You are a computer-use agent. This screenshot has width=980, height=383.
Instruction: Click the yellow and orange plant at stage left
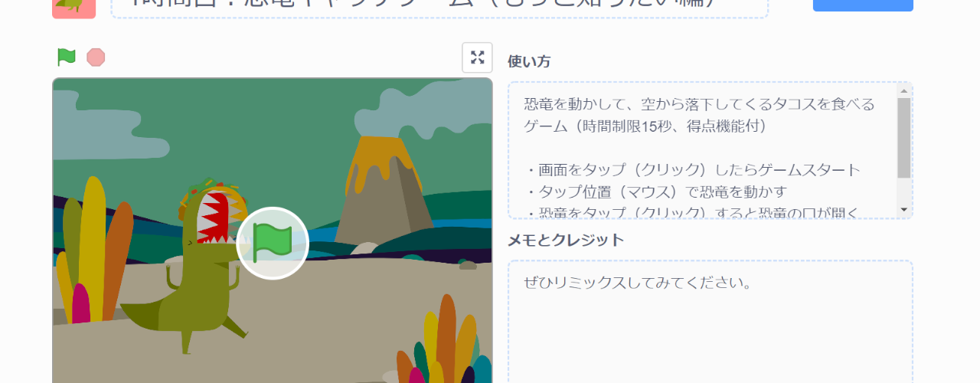pos(93,245)
